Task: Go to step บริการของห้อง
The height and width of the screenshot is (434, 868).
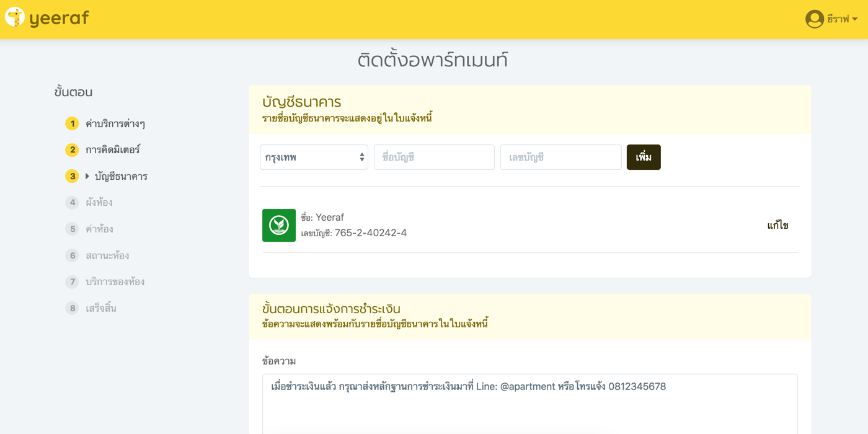Action: click(115, 281)
